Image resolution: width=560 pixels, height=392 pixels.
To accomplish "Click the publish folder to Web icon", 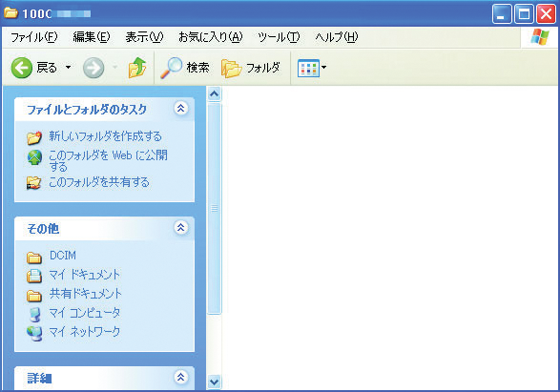I will [x=34, y=157].
